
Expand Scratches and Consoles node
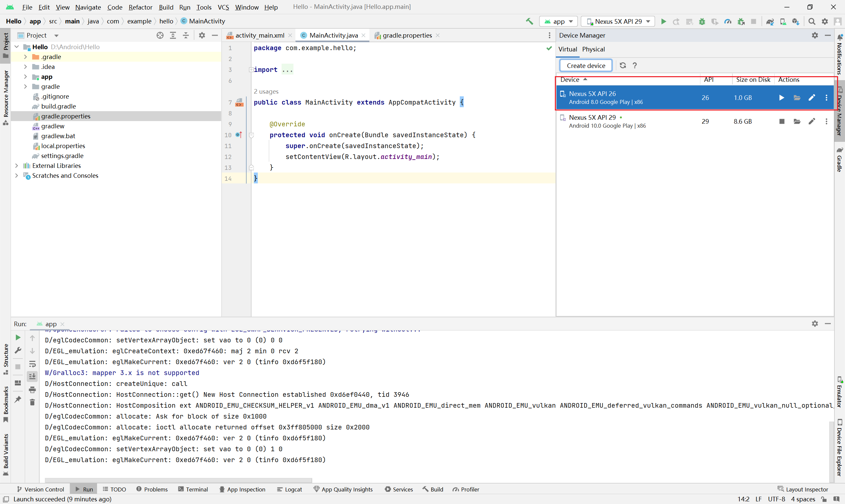click(x=16, y=175)
